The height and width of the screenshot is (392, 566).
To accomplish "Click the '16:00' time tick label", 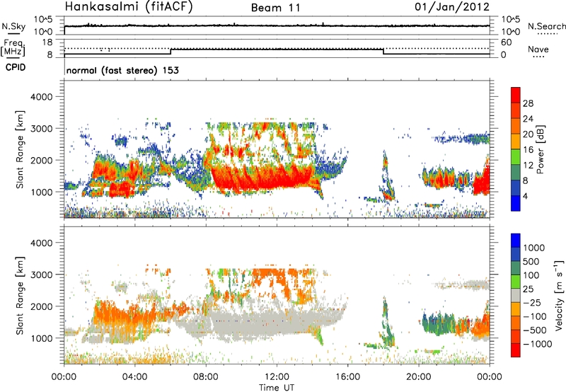I will pyautogui.click(x=347, y=377).
